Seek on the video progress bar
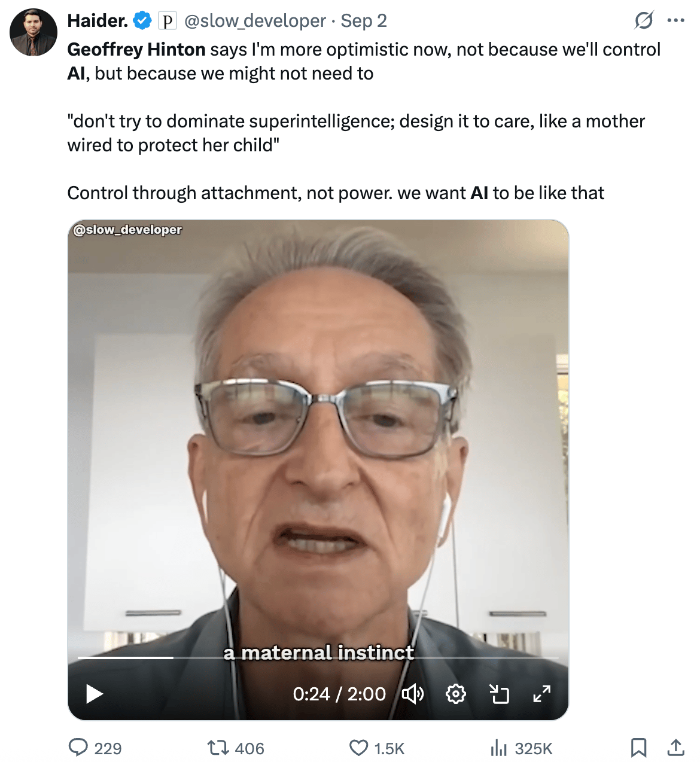Screen dimensions: 700x762 318,658
